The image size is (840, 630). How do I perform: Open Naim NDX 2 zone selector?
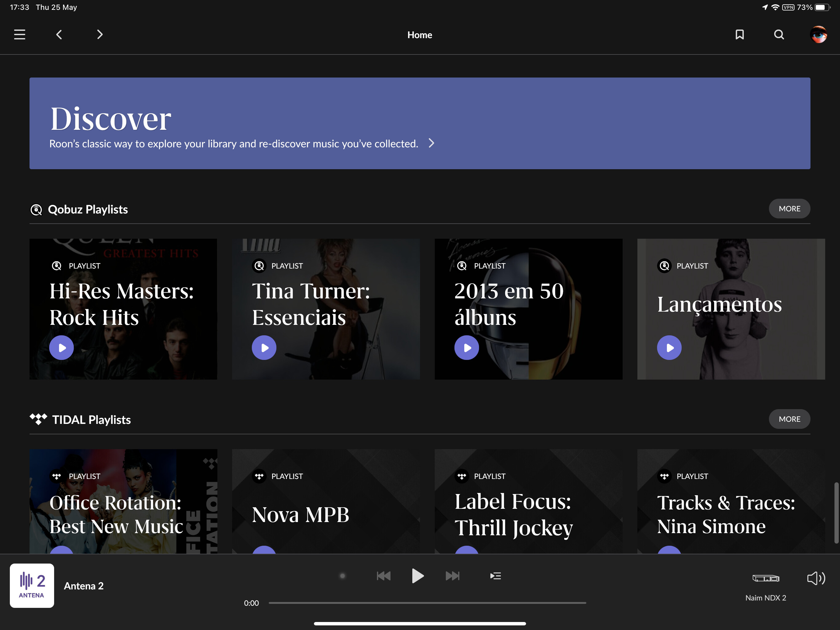click(x=766, y=578)
